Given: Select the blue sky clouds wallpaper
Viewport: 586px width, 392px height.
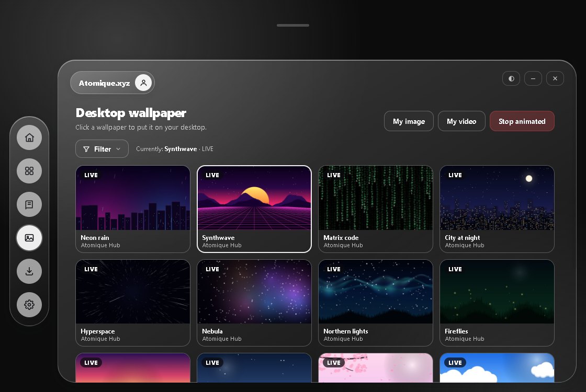Looking at the screenshot, I should [497, 368].
